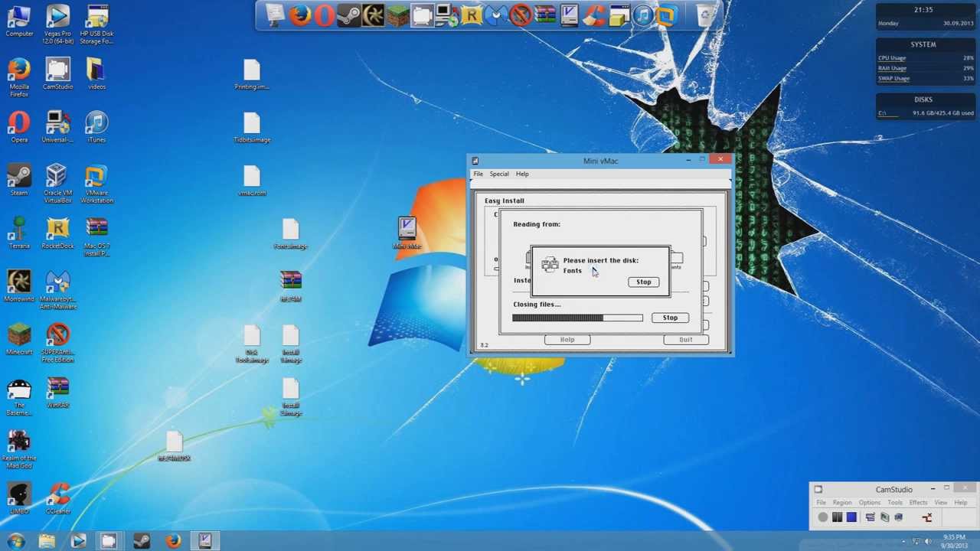Open the Help menu in Mini vMac menubar
The height and width of the screenshot is (551, 980).
522,174
